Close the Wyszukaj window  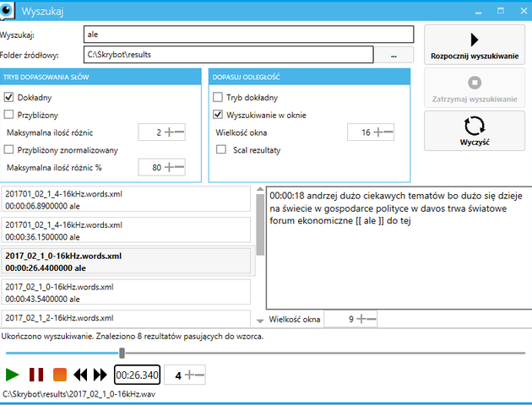(x=524, y=11)
